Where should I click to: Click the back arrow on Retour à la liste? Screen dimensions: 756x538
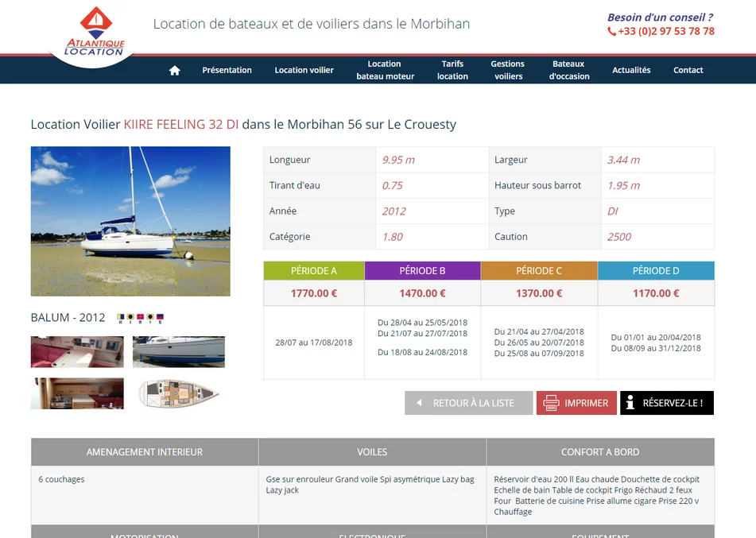(x=419, y=403)
